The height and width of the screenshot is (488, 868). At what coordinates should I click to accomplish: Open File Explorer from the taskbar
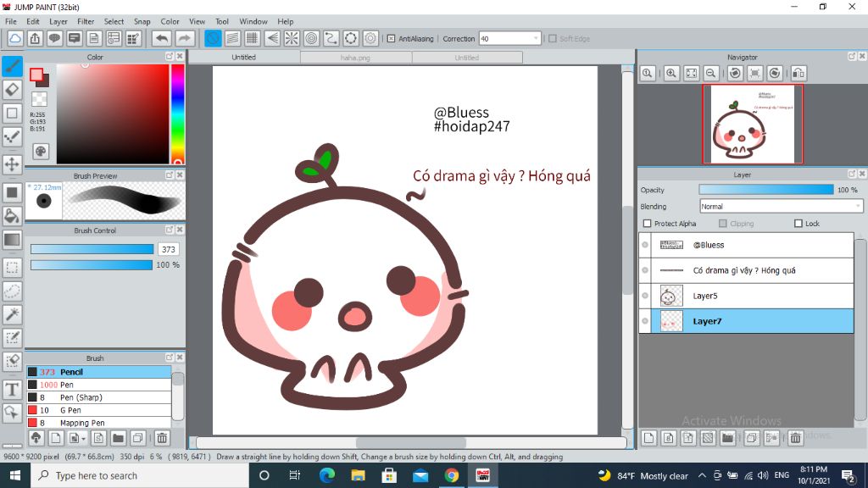[x=359, y=475]
